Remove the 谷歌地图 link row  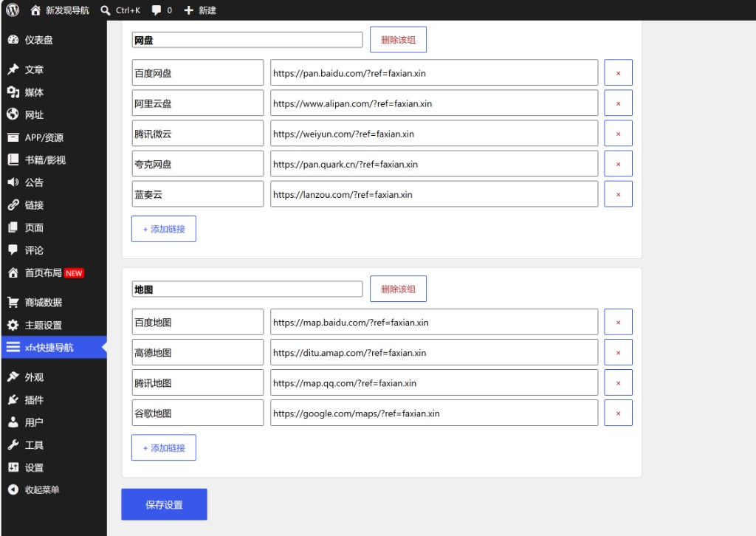coord(618,413)
